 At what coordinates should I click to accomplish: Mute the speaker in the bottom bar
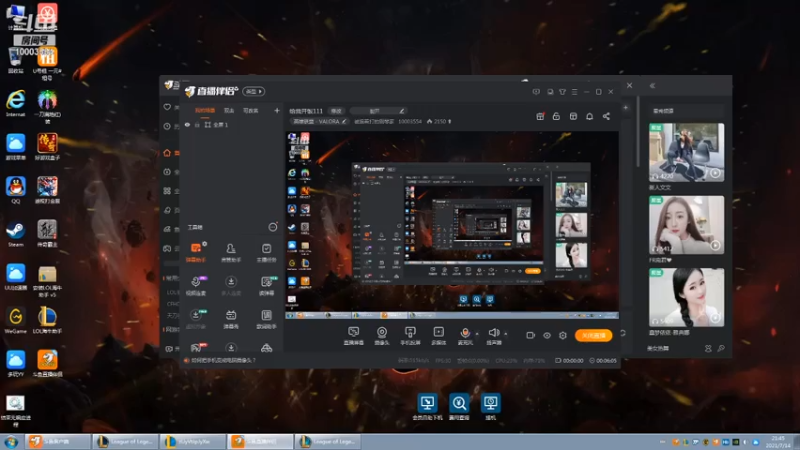(x=493, y=333)
